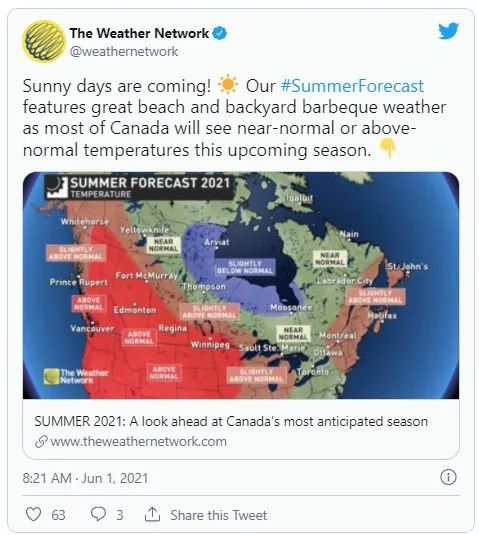Click The Weather Network profile avatar
This screenshot has width=479, height=535.
point(44,41)
